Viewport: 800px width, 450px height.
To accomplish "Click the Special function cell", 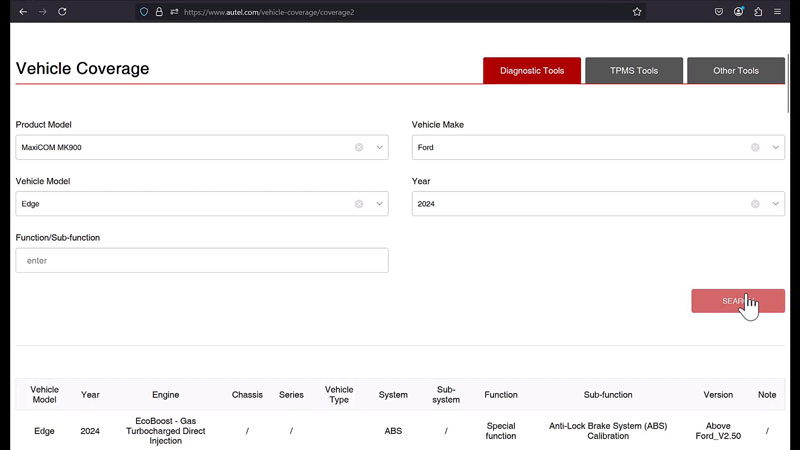I will coord(501,431).
